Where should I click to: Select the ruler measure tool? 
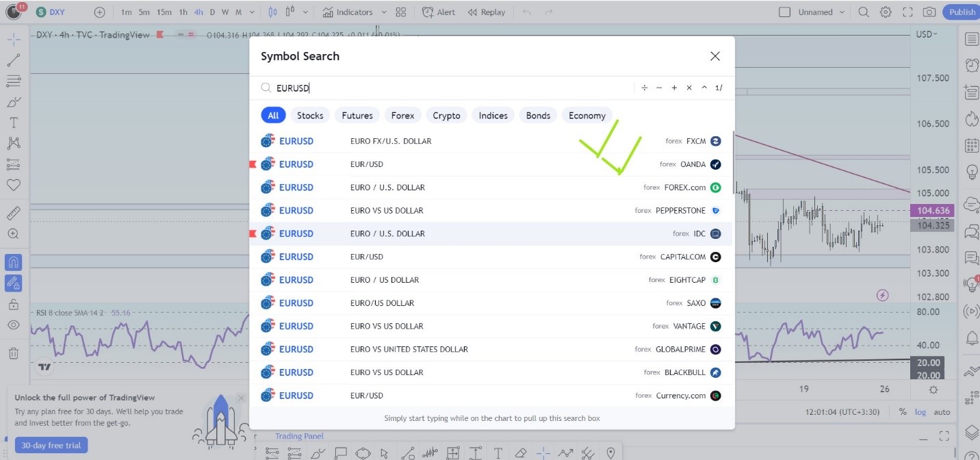coord(13,213)
